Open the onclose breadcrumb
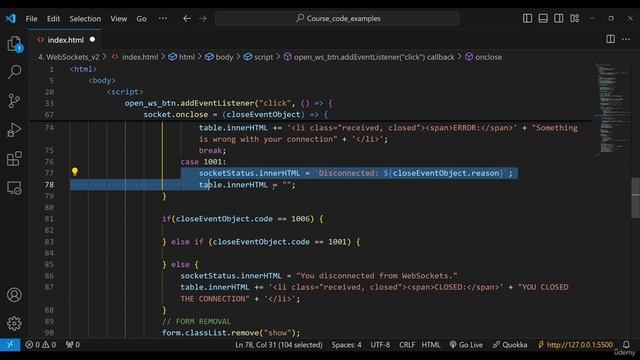The image size is (640, 360). 484,57
